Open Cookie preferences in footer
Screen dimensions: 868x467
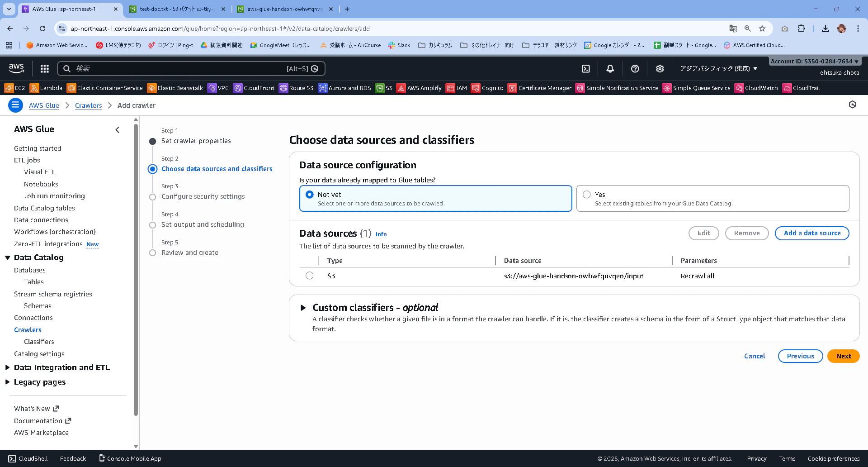[834, 458]
